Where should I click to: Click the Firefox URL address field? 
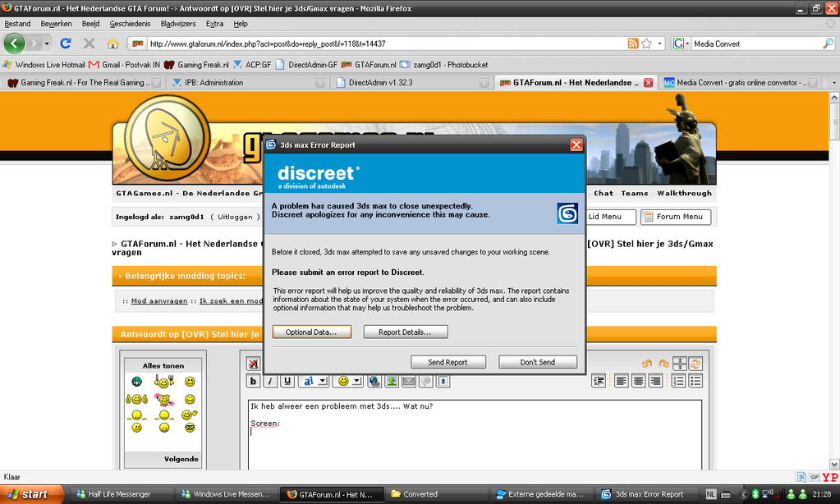click(386, 44)
